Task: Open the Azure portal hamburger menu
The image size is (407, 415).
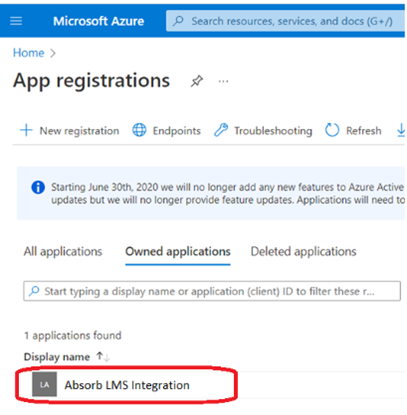Action: (x=16, y=21)
